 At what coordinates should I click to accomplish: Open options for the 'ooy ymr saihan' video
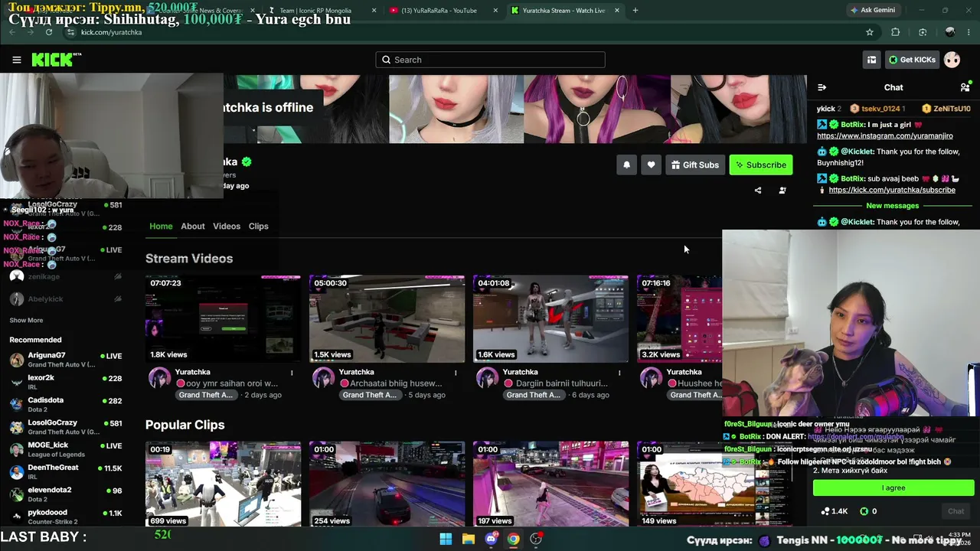pyautogui.click(x=292, y=373)
